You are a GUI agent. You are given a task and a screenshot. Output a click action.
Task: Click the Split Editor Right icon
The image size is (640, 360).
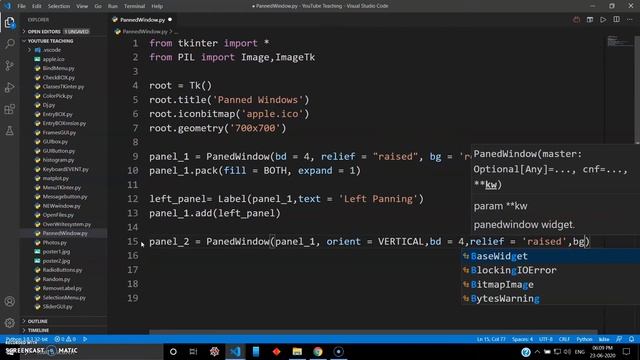(x=616, y=20)
